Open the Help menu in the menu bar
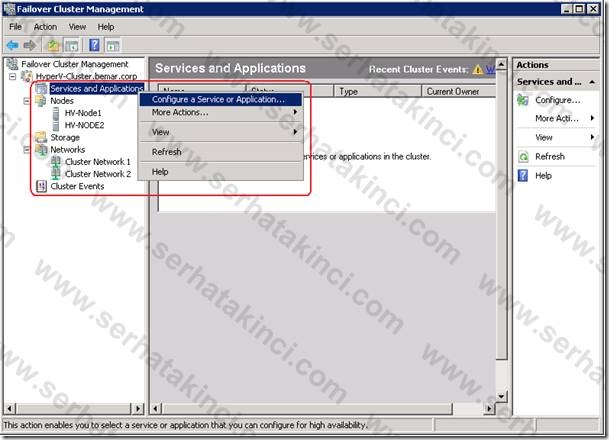 [105, 27]
